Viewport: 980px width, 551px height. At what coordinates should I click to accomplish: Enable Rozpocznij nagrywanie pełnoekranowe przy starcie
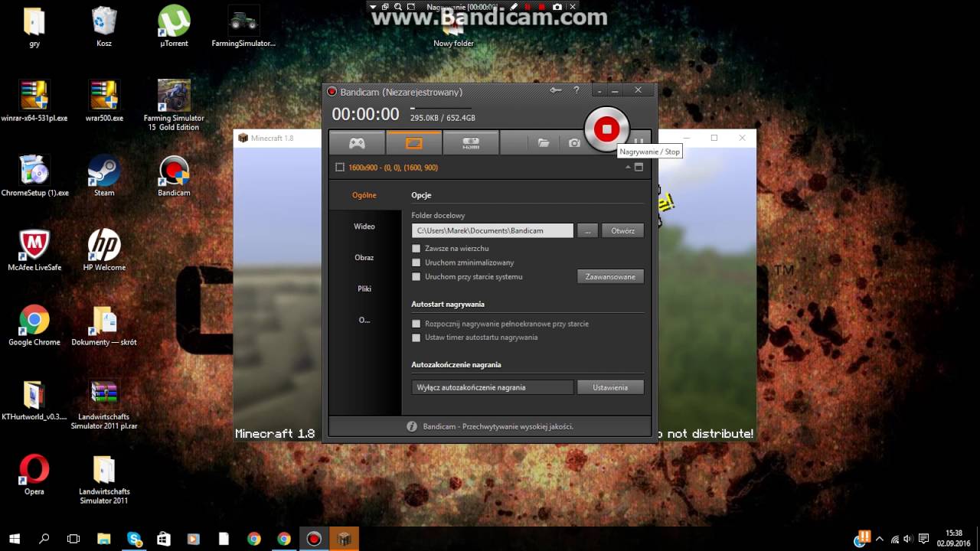[416, 324]
